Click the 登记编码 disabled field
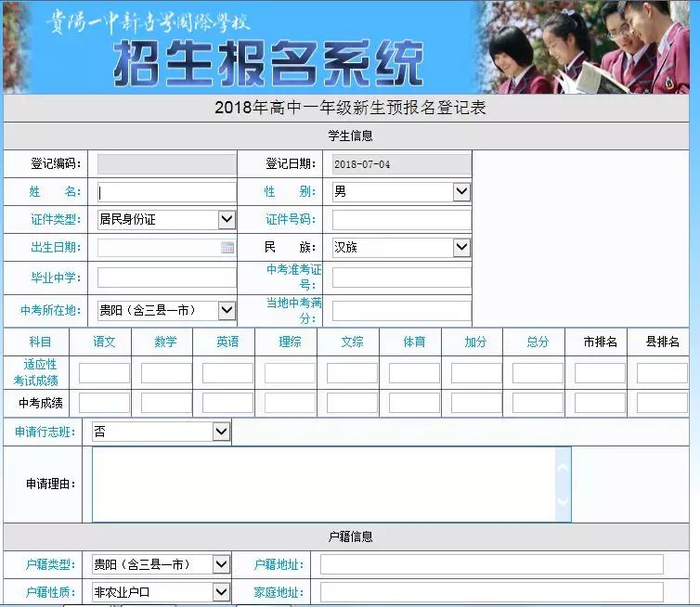The image size is (700, 607). click(x=166, y=164)
